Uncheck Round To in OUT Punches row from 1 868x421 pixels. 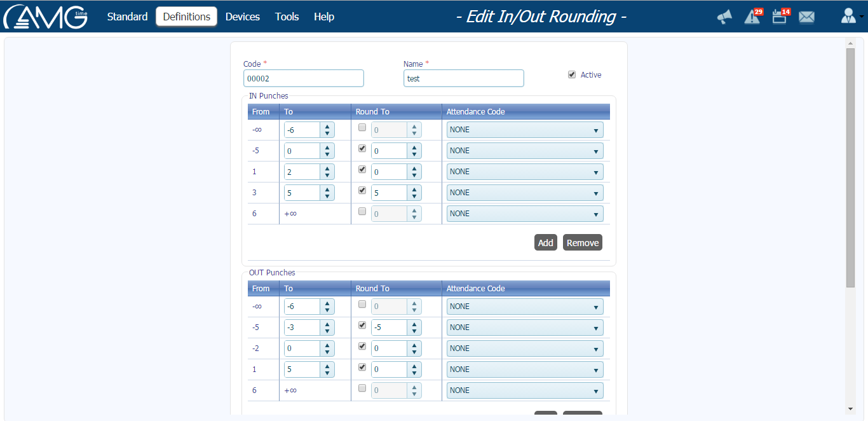point(362,367)
